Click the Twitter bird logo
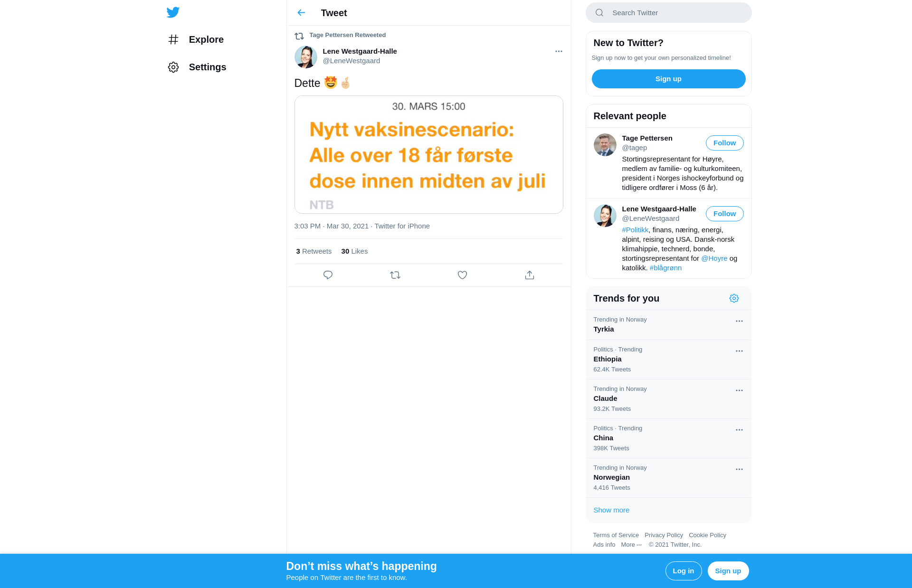The image size is (912, 588). click(173, 12)
